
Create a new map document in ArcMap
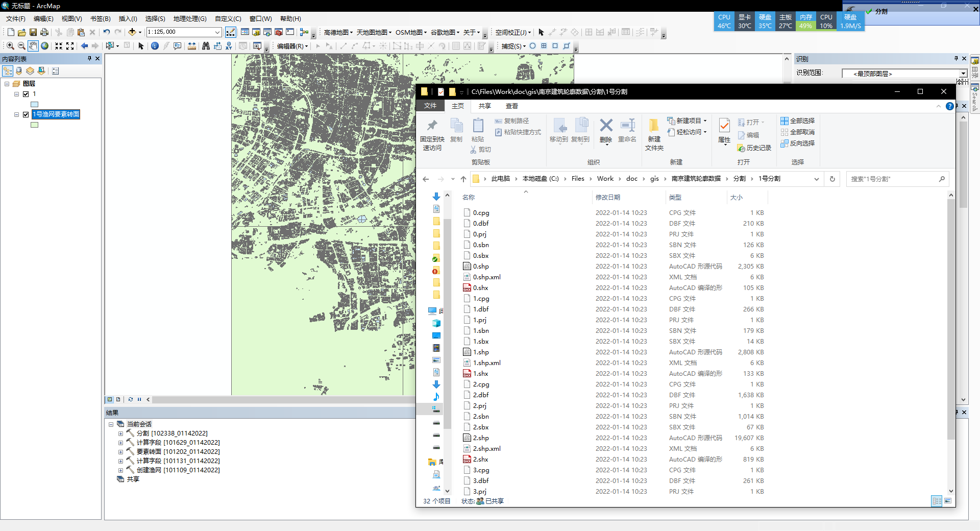coord(11,32)
